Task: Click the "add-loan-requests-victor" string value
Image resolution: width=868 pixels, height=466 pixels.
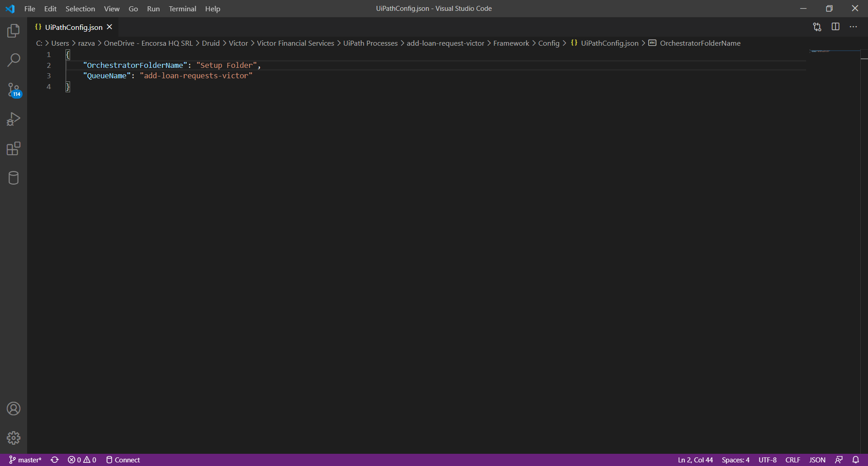Action: click(x=196, y=76)
